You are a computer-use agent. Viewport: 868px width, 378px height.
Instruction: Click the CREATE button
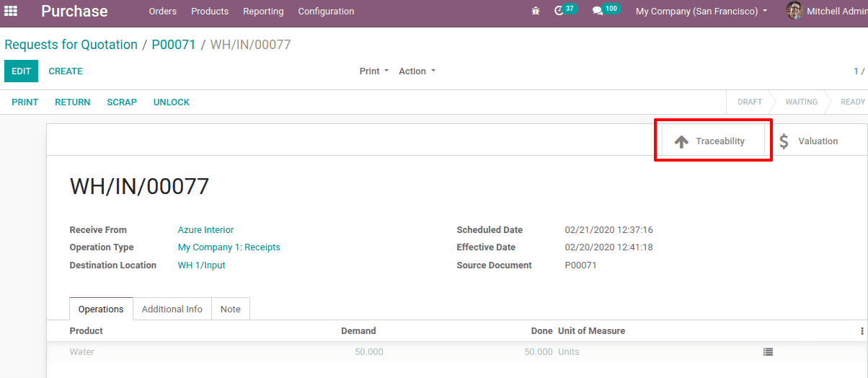pos(66,71)
